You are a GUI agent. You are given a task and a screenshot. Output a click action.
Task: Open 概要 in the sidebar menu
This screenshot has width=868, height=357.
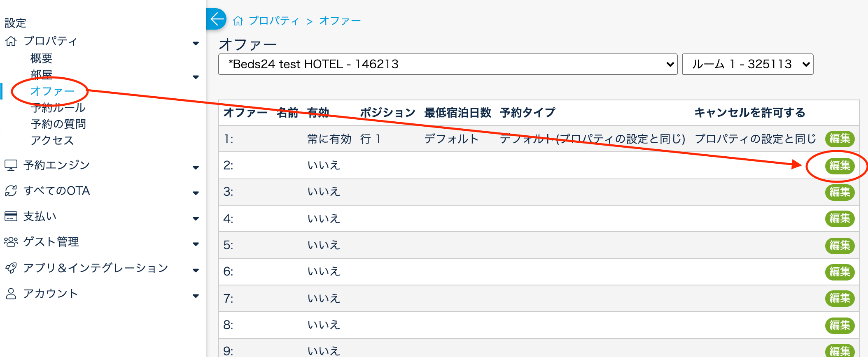[41, 58]
